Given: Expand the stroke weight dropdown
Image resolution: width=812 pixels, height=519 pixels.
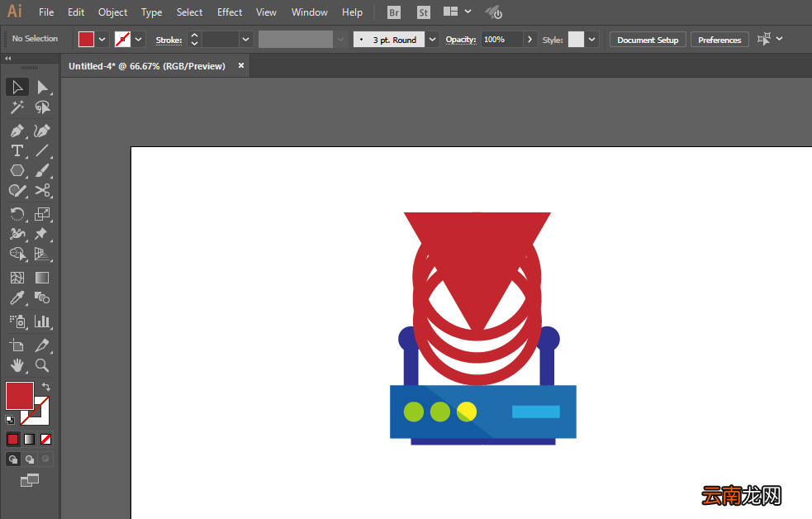Looking at the screenshot, I should point(246,40).
